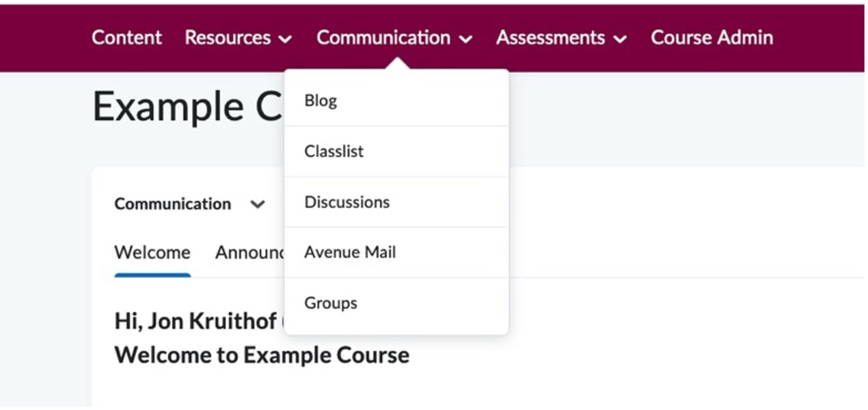Open Avenue Mail
This screenshot has width=868, height=410.
350,252
